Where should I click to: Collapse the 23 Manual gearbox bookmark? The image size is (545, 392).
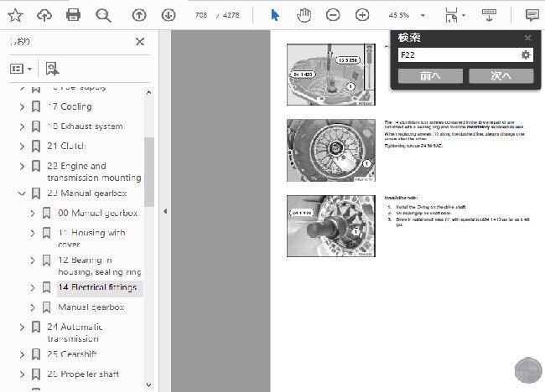[22, 193]
